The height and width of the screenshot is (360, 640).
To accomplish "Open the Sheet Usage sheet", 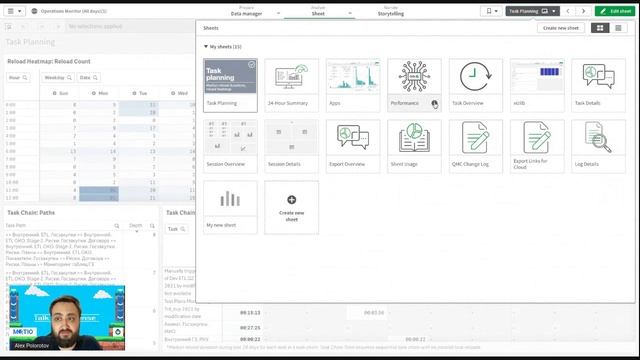I will pos(414,146).
